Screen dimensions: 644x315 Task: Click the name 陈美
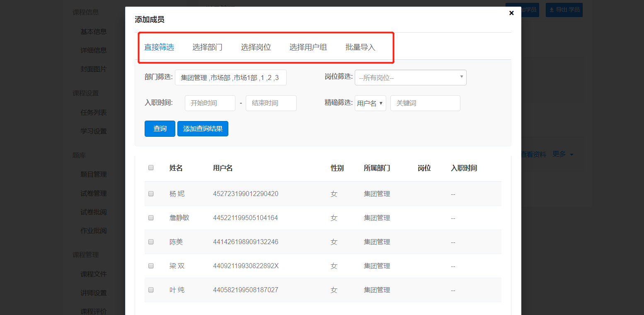click(x=176, y=242)
